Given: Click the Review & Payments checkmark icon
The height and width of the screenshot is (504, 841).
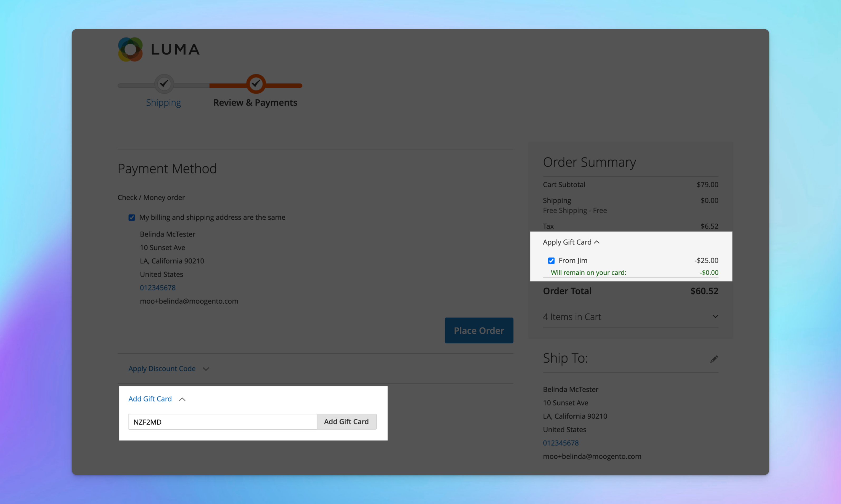Looking at the screenshot, I should [255, 85].
